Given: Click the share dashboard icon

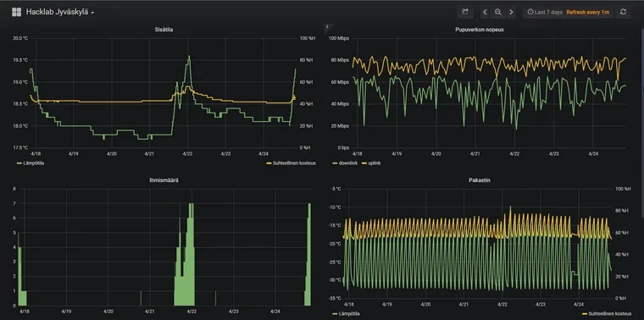Looking at the screenshot, I should click(465, 12).
